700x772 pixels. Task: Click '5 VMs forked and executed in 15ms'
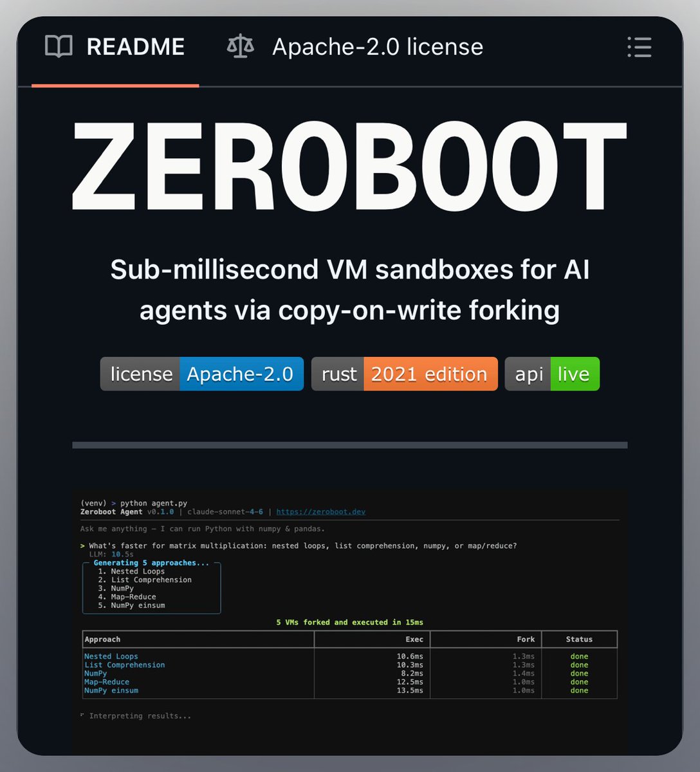point(350,622)
